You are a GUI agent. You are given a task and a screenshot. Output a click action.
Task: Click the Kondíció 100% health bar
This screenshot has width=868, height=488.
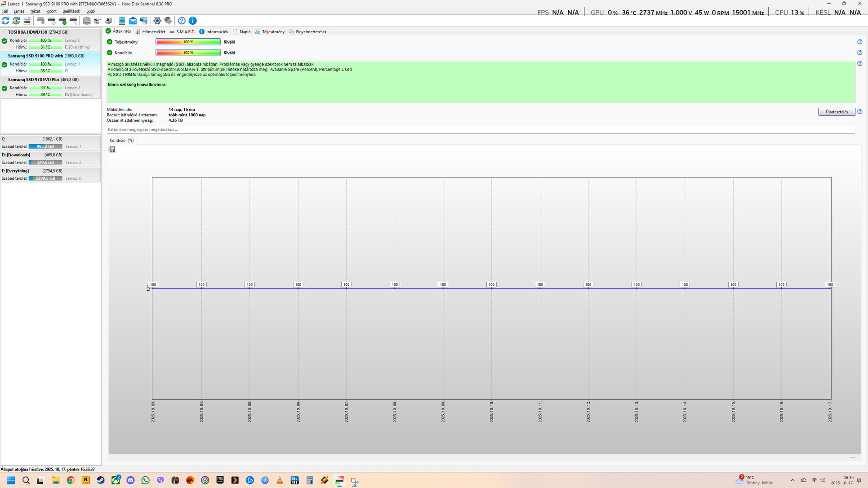tap(188, 53)
